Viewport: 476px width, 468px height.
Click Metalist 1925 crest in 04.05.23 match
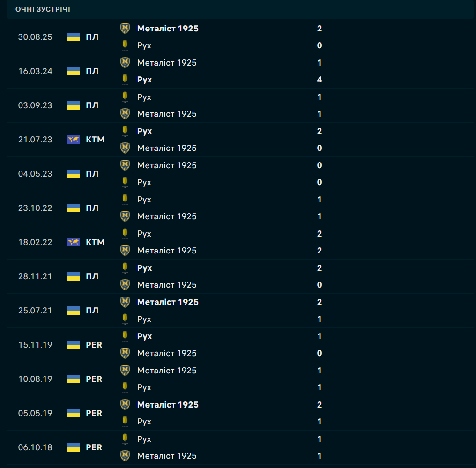point(125,165)
